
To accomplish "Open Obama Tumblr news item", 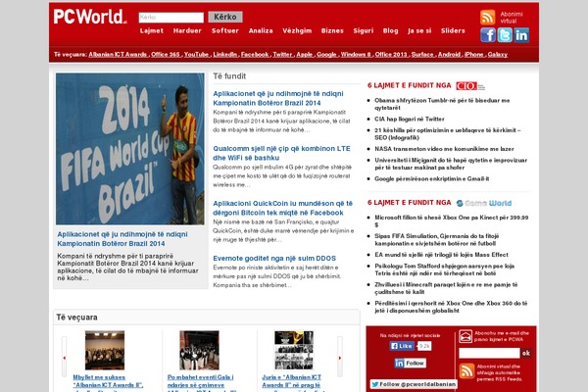I will tap(442, 104).
